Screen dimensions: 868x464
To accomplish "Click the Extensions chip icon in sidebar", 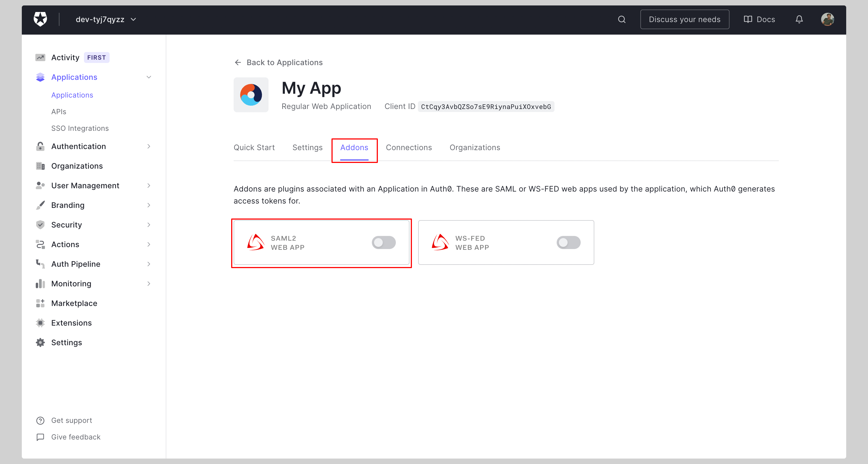I will click(40, 323).
